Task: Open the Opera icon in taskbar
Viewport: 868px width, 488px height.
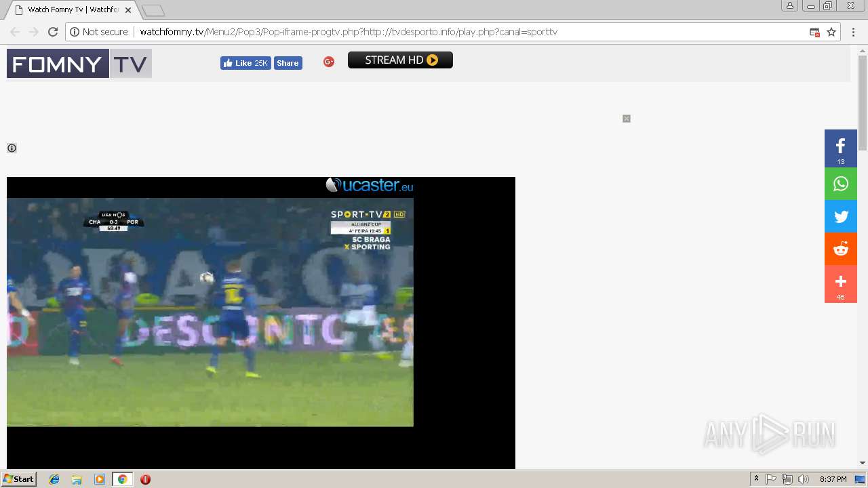Action: (x=145, y=479)
